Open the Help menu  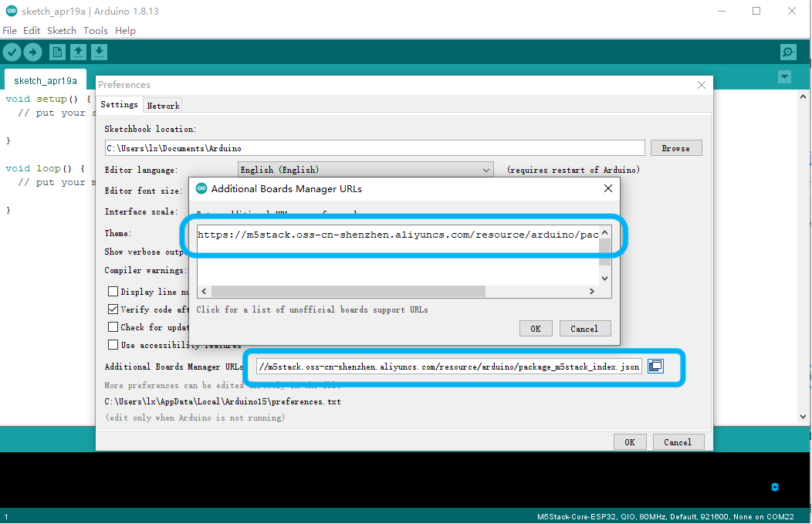125,31
